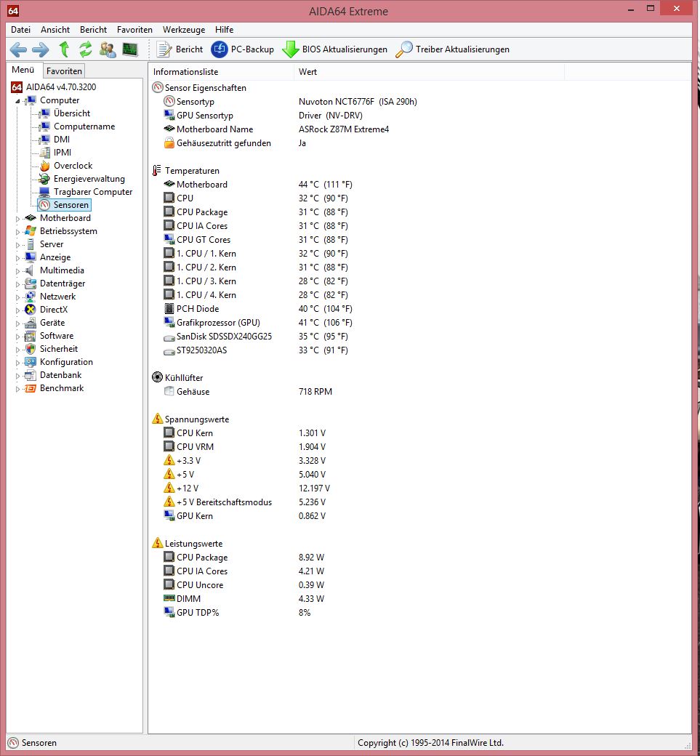
Task: Go back with the blue left arrow
Action: point(18,49)
